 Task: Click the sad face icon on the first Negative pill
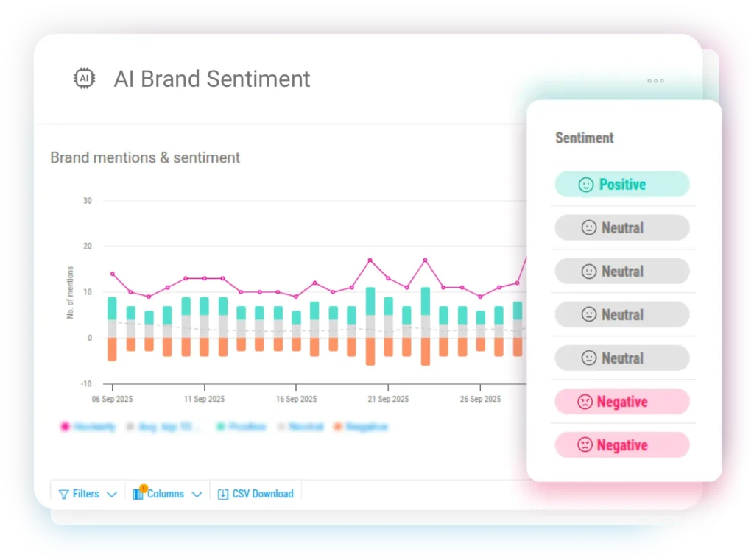click(x=584, y=401)
